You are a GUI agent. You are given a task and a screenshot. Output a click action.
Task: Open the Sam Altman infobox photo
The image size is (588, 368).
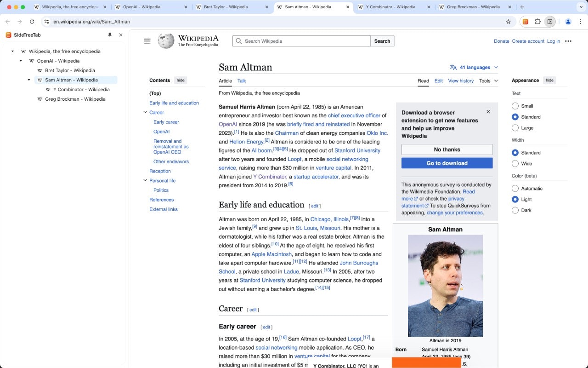click(x=445, y=286)
